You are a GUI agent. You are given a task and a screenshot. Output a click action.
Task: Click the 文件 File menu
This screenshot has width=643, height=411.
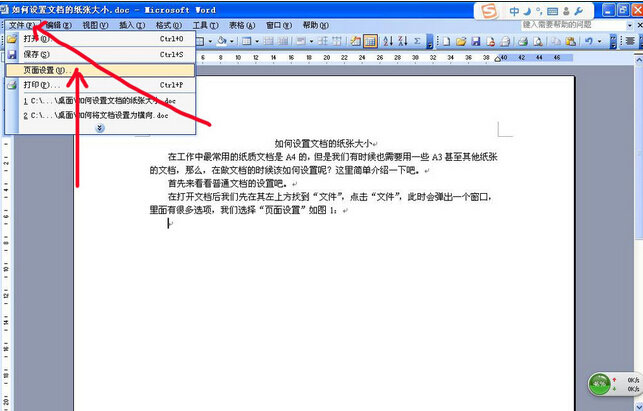pyautogui.click(x=22, y=25)
